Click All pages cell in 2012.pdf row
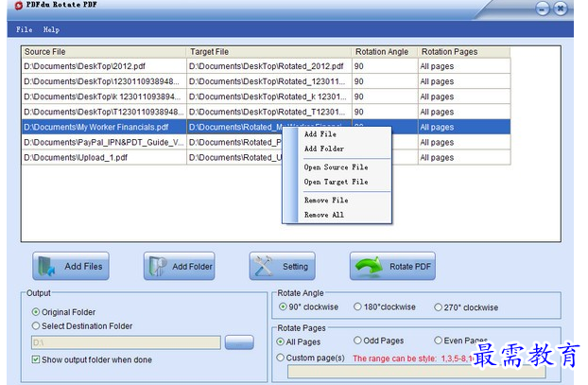 coord(464,66)
